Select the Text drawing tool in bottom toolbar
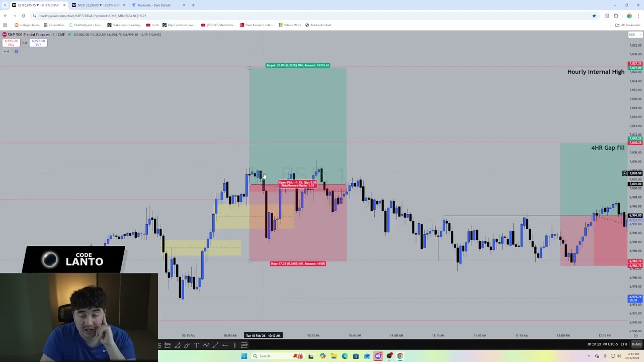 tap(196, 345)
